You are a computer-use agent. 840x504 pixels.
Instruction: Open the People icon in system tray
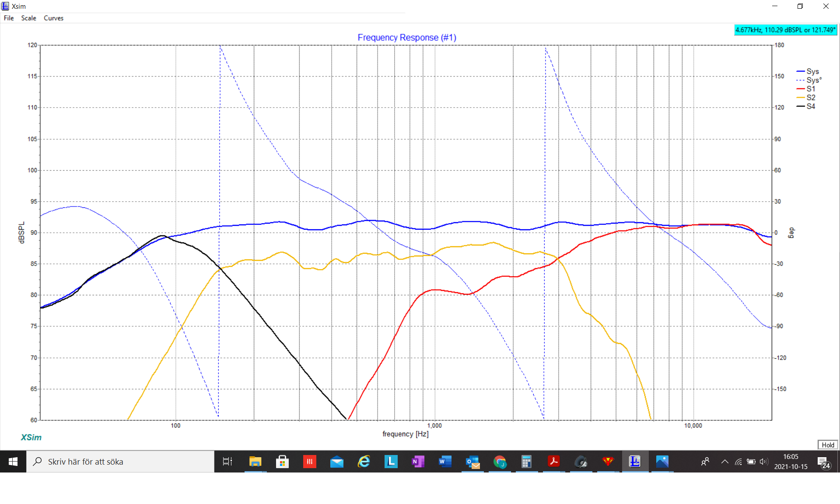pyautogui.click(x=705, y=462)
